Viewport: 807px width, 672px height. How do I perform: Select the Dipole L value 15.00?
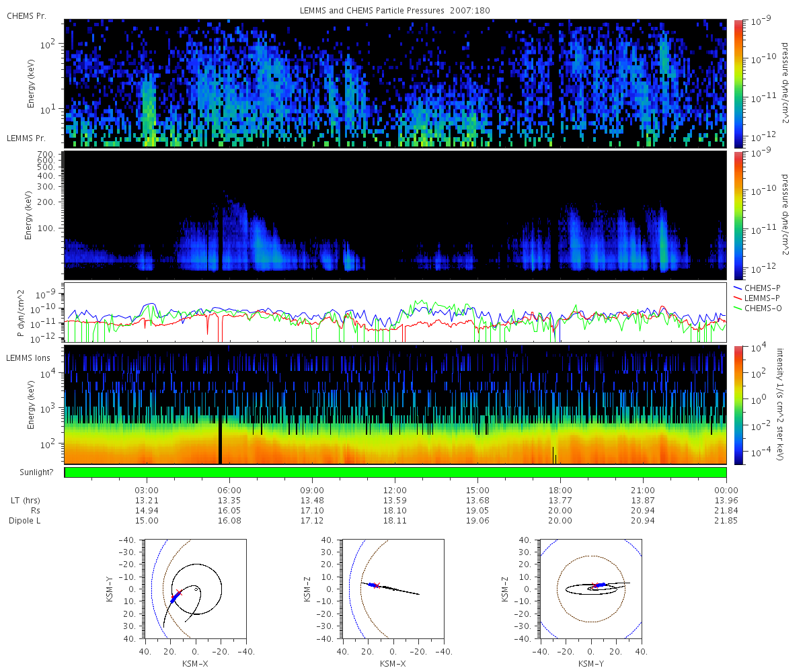pyautogui.click(x=147, y=521)
